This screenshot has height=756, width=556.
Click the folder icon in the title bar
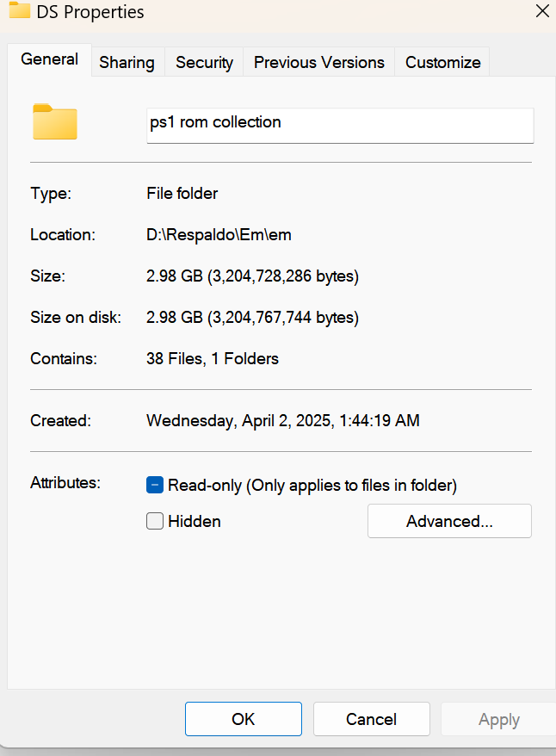(x=19, y=10)
